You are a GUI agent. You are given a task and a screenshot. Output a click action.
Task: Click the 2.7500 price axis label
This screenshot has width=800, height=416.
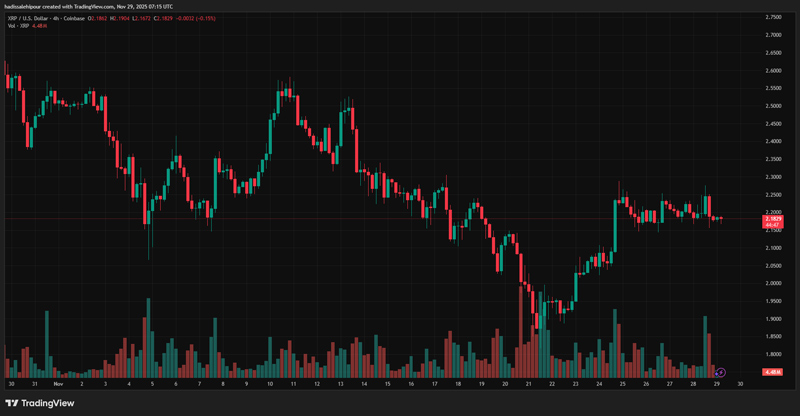[773, 18]
